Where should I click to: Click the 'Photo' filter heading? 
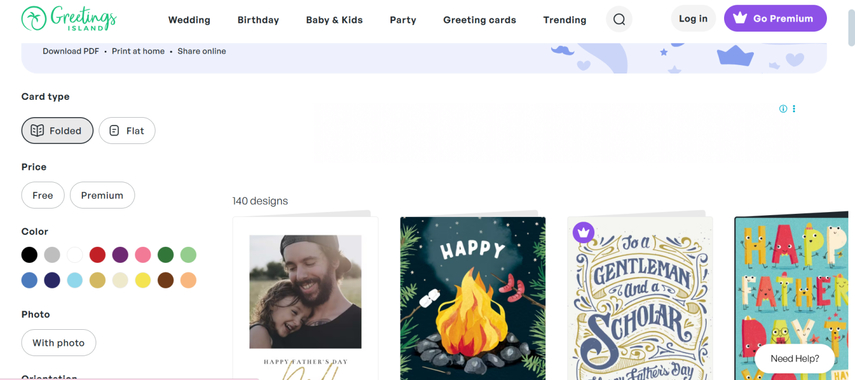[35, 315]
